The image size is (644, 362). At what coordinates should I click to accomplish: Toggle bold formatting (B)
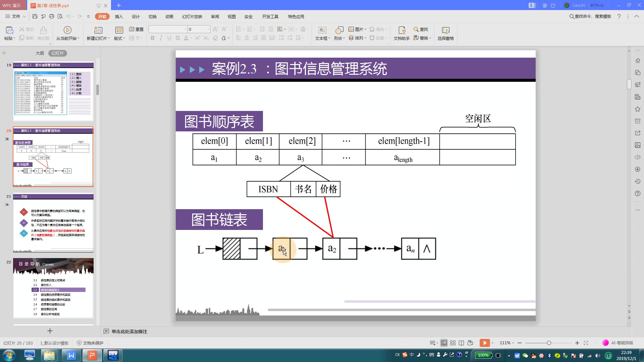click(x=153, y=38)
